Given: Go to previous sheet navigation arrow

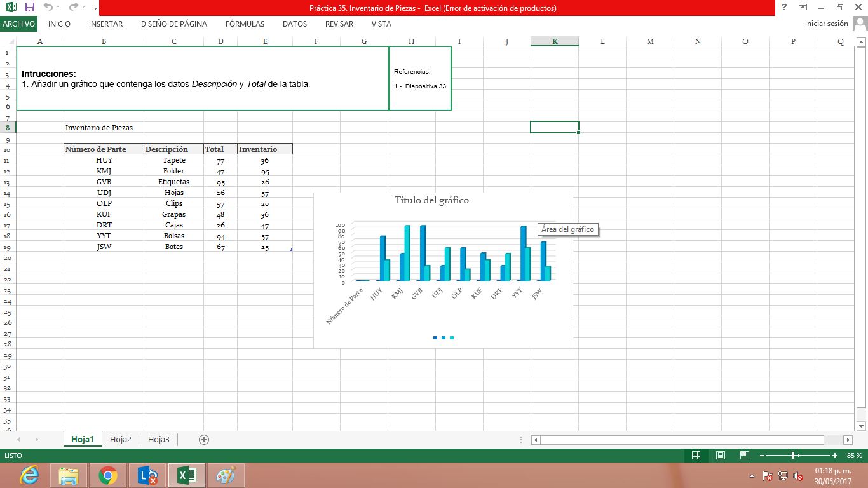Looking at the screenshot, I should tap(18, 439).
